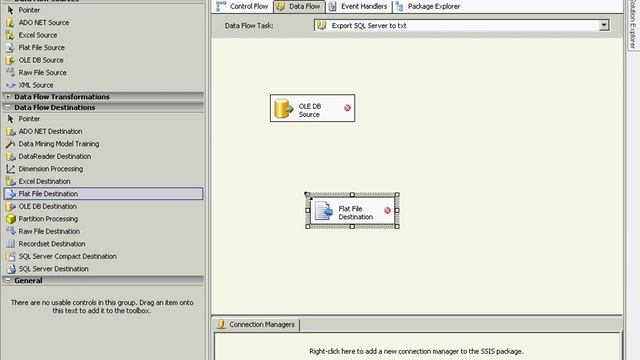Pick the DataReader Destination icon
The image size is (640, 360).
click(x=10, y=156)
